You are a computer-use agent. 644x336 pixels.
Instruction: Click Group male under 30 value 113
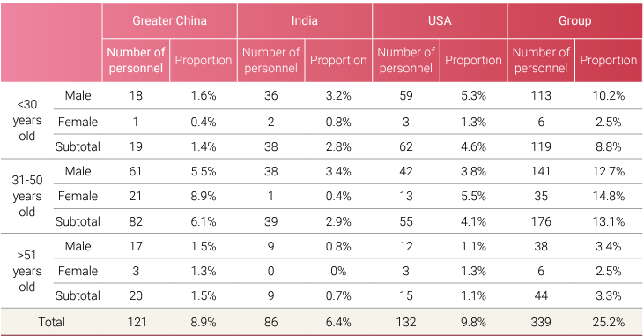[x=541, y=96]
